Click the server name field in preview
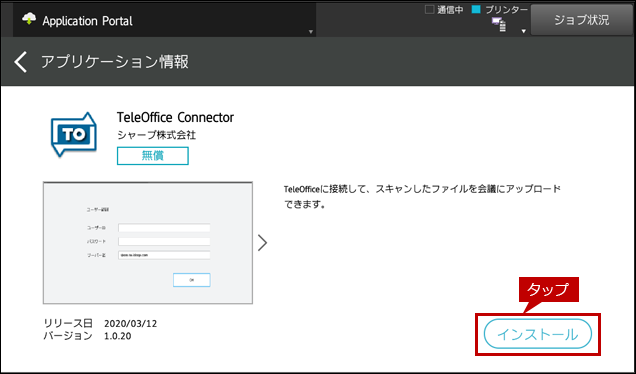 click(164, 255)
